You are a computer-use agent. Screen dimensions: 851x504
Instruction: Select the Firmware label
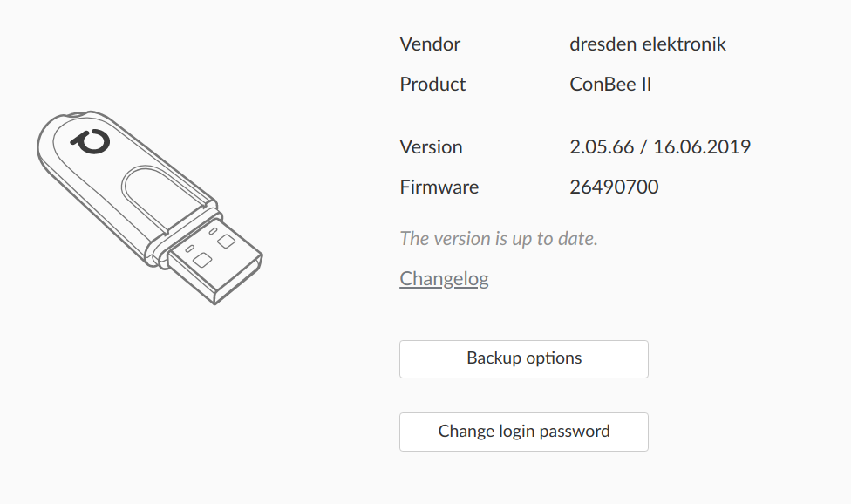click(439, 187)
